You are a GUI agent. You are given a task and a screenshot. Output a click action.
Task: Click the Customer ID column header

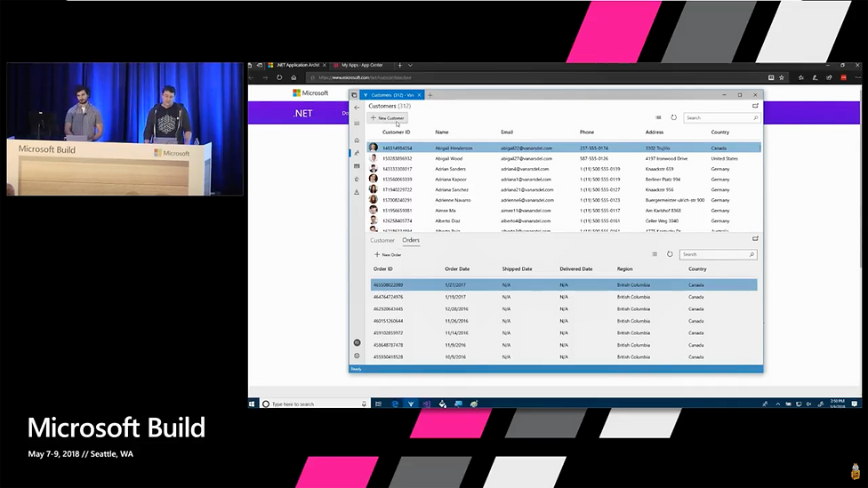397,132
